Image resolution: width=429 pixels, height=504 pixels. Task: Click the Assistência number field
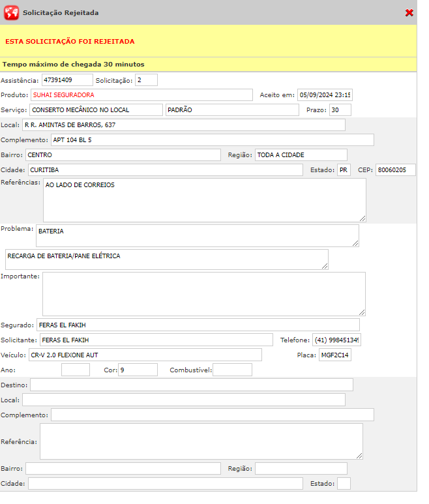67,80
